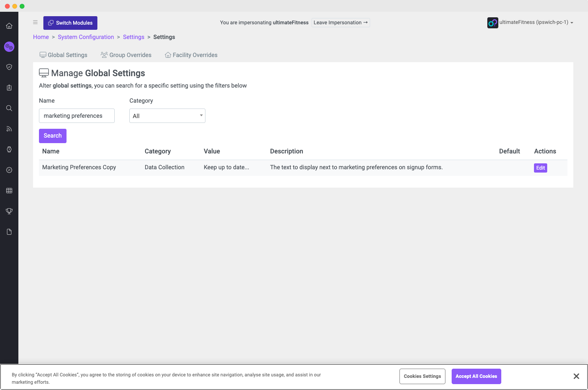Click the magnifier search sidebar icon

(9, 108)
